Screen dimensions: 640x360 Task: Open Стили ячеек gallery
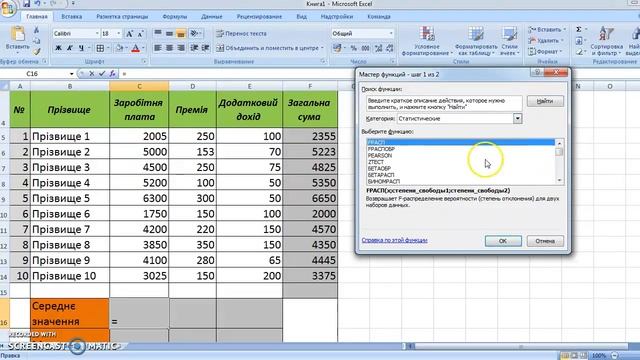click(x=509, y=41)
